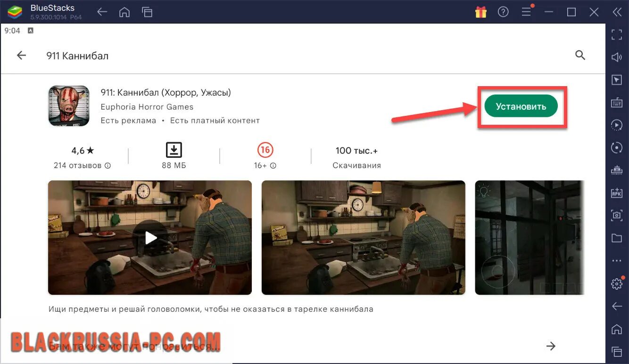This screenshot has height=364, width=629.
Task: Take a screenshot with camera icon
Action: click(617, 215)
